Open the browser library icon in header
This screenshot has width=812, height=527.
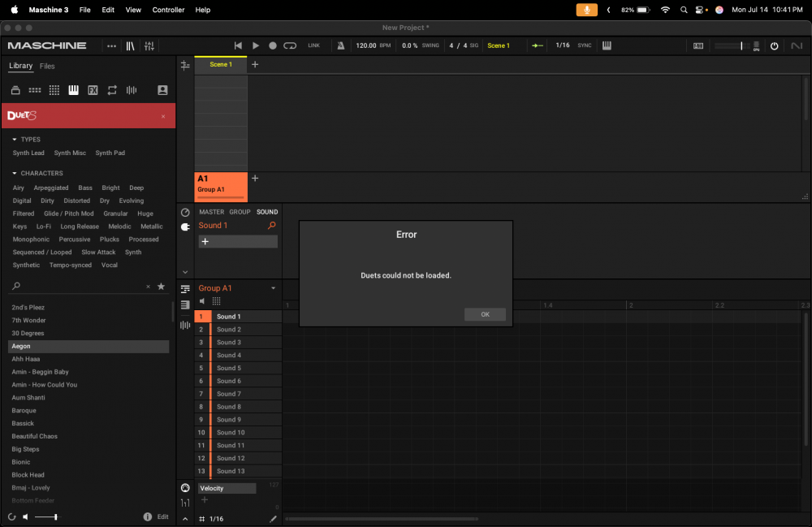click(131, 46)
